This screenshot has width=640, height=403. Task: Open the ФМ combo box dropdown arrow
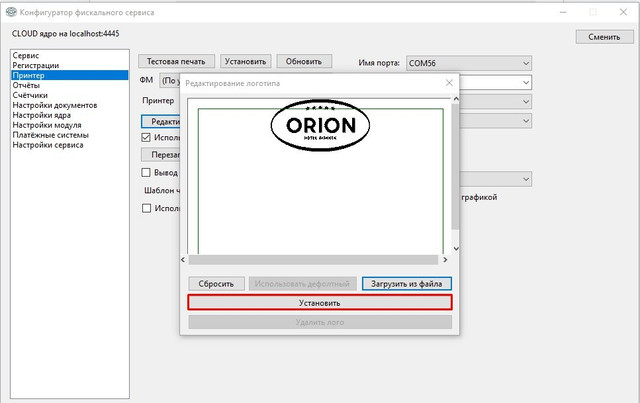526,82
